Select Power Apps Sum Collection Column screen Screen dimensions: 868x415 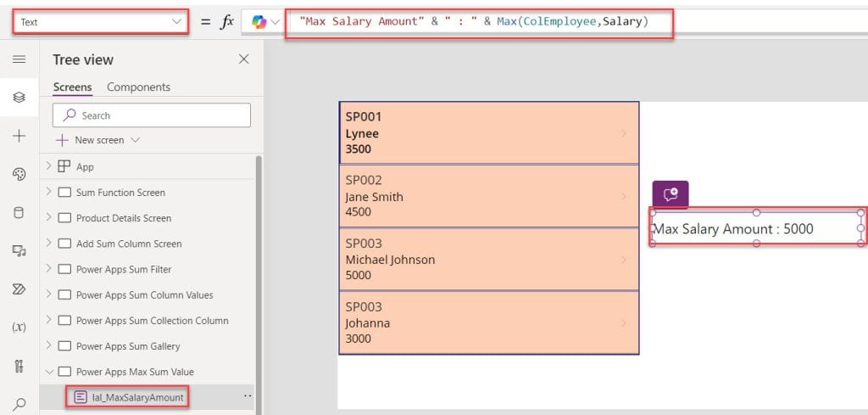[x=153, y=320]
